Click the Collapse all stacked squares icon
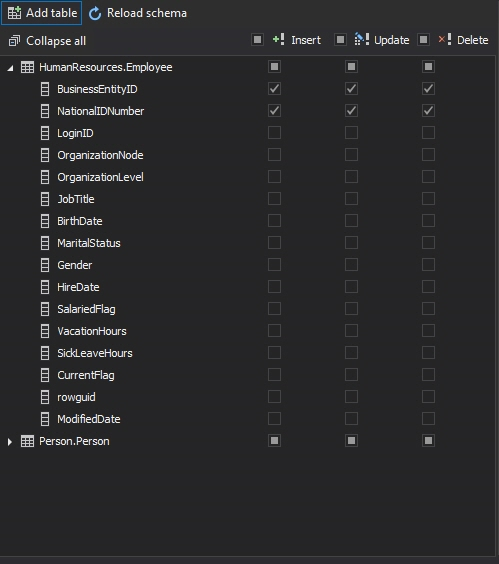499x564 pixels. tap(14, 41)
